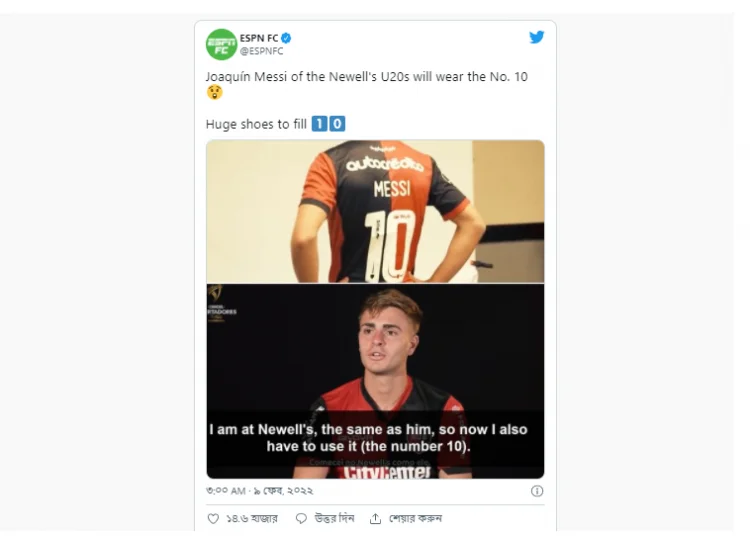
Task: Click the like count beside the heart
Action: click(x=252, y=518)
